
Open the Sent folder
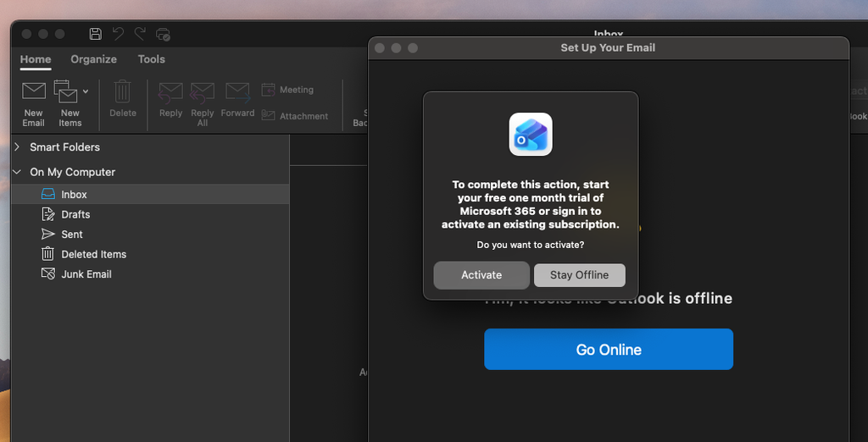click(150, 234)
